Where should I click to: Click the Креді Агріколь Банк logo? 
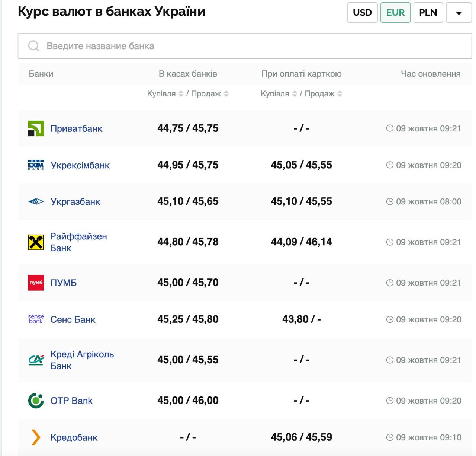coord(36,360)
